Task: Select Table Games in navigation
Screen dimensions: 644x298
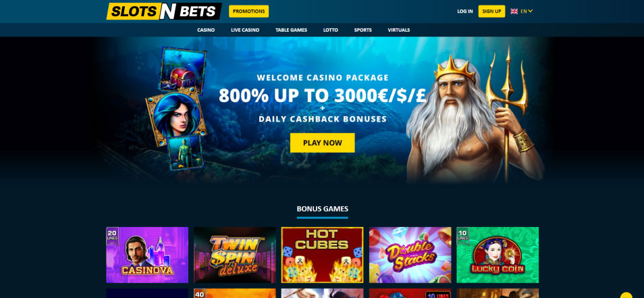Action: tap(291, 30)
